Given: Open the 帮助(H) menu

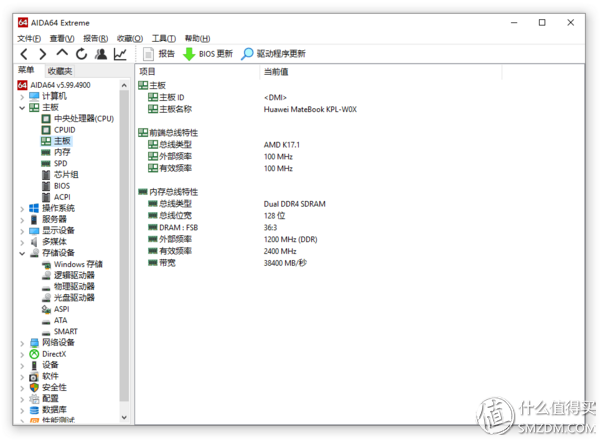Looking at the screenshot, I should [197, 39].
